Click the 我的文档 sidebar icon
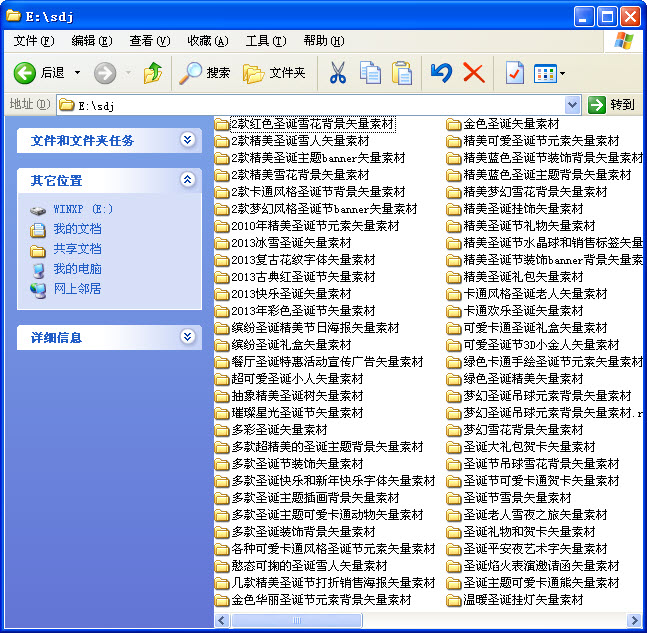 click(38, 230)
